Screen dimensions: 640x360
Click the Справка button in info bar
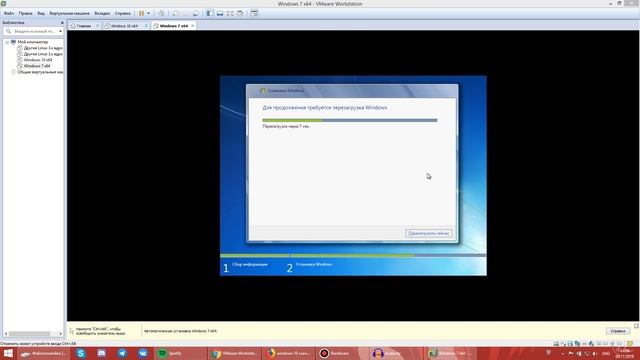[618, 331]
